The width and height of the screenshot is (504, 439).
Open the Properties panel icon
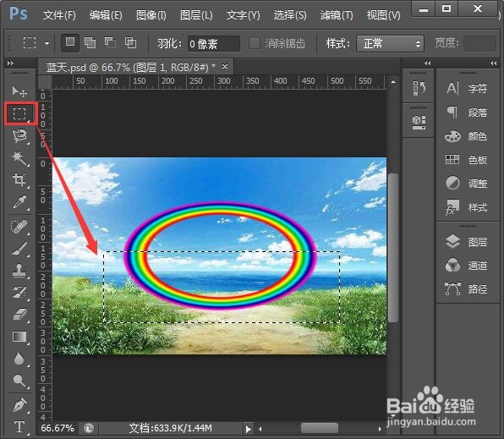point(419,122)
